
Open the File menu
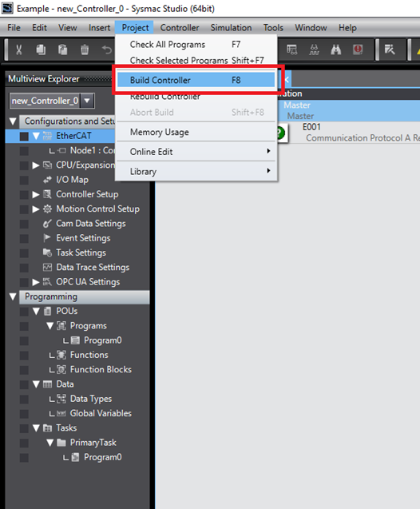14,28
